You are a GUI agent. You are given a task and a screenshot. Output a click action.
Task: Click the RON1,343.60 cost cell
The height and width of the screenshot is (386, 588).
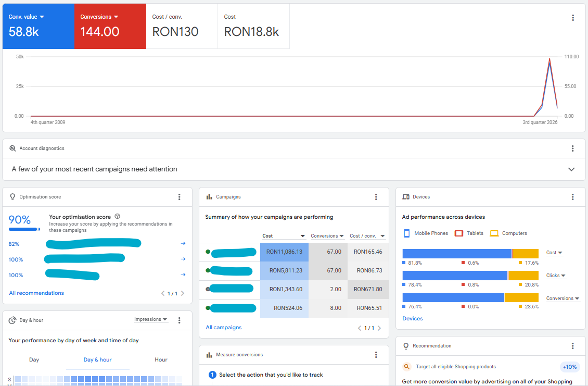click(x=284, y=289)
